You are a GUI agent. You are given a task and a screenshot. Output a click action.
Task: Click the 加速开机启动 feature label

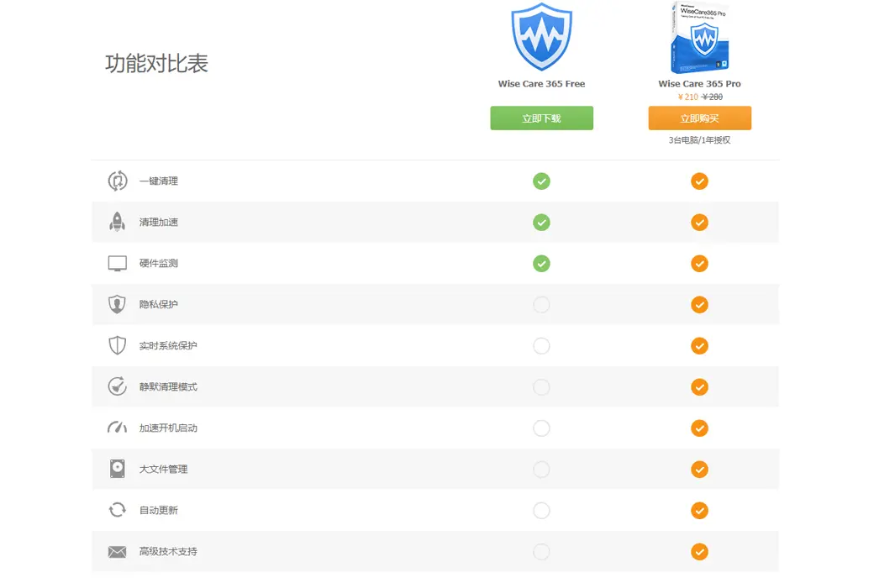coord(168,428)
